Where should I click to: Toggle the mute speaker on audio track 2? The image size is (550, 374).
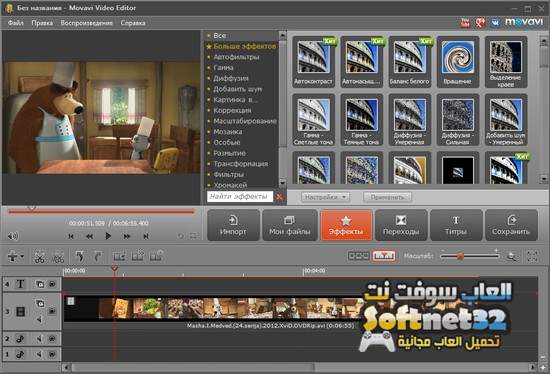tap(39, 339)
